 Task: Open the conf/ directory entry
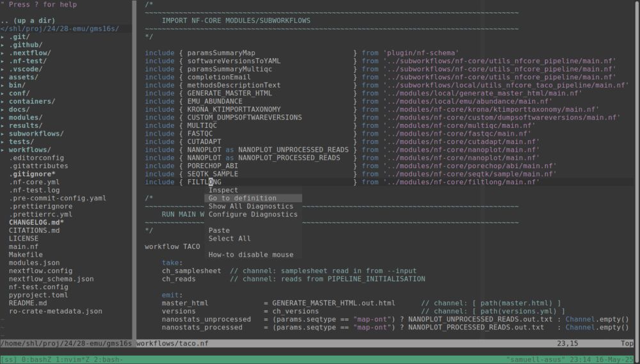click(x=19, y=93)
